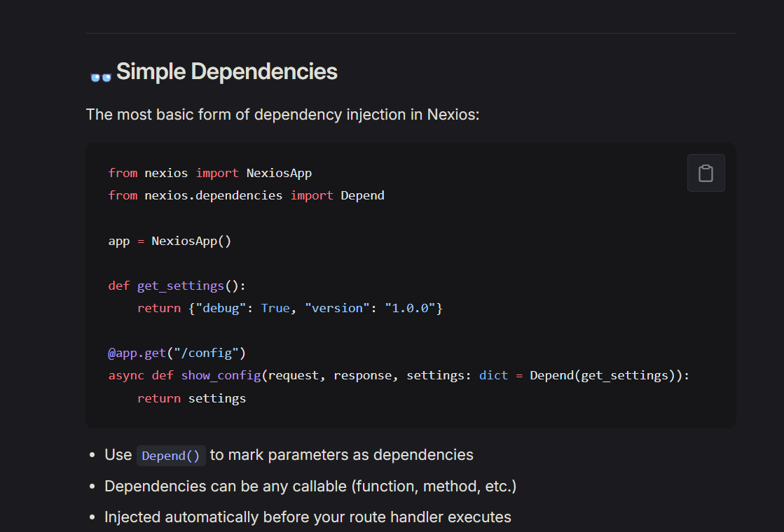Click the '@app.get("/config")' decorator line
Screen dimensions: 784x532
[177, 353]
